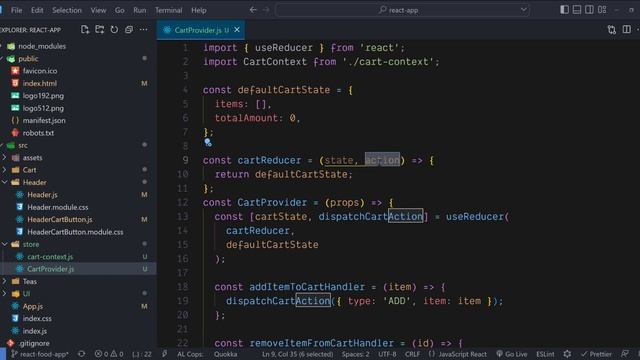Change the JavaScript React language mode
Viewport: 640px width, 360px height.
click(458, 354)
